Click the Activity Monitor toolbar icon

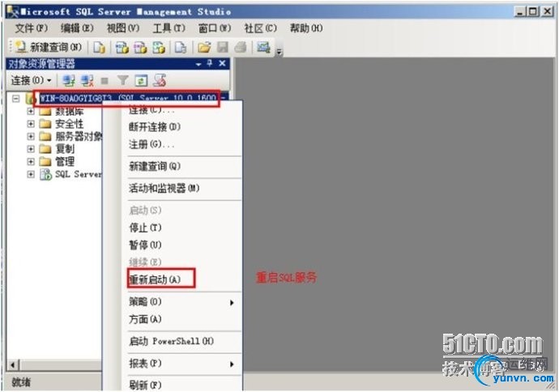(x=263, y=47)
